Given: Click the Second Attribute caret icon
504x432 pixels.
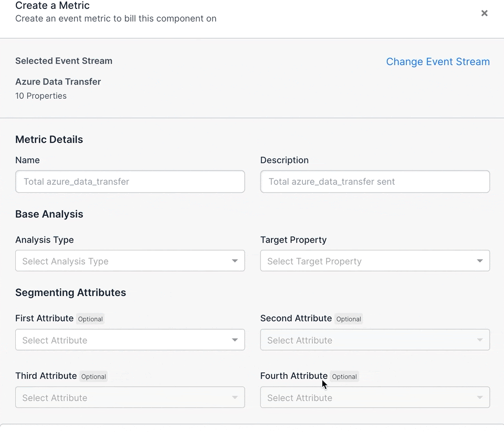Looking at the screenshot, I should coord(480,340).
